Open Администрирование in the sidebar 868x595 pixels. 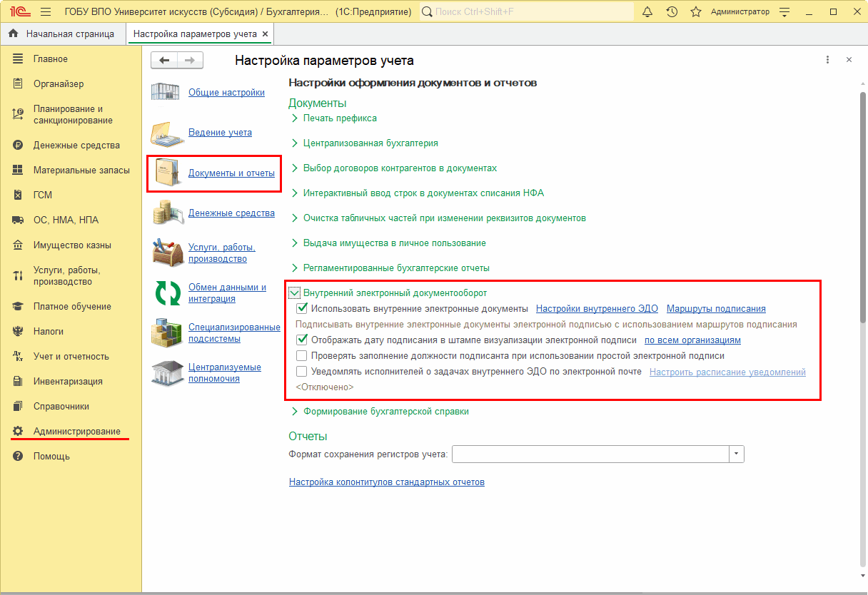pyautogui.click(x=76, y=431)
